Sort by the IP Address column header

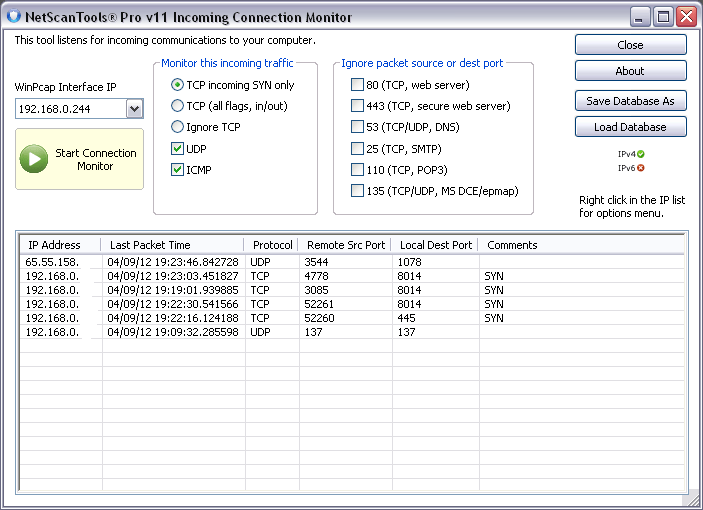(60, 245)
